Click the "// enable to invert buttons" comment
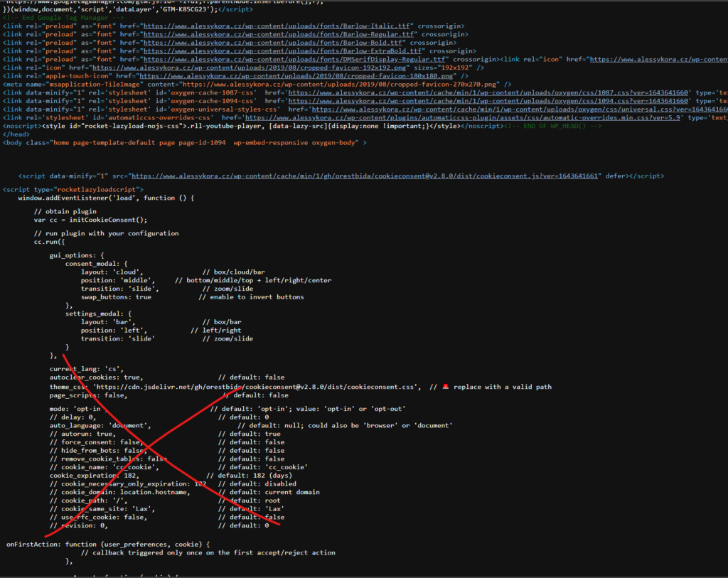 (251, 297)
